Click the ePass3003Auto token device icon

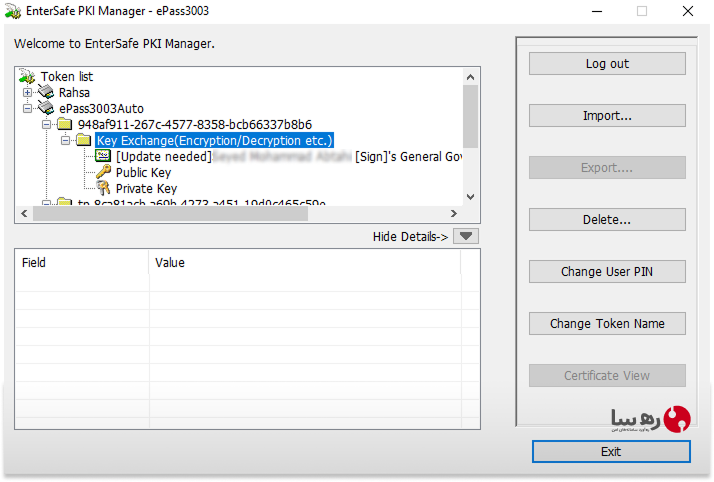[46, 108]
